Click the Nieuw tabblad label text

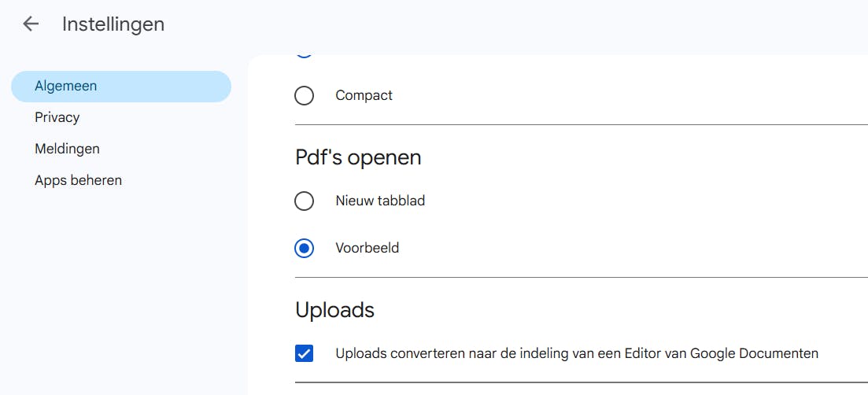[x=380, y=201]
